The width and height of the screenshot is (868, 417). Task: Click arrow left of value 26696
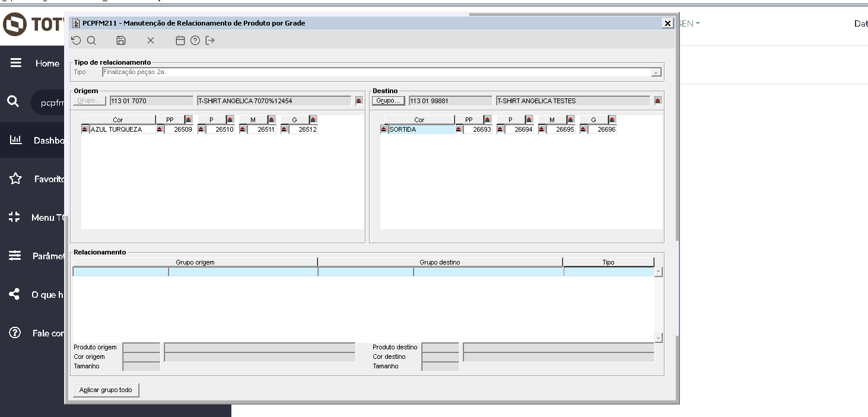coord(583,129)
